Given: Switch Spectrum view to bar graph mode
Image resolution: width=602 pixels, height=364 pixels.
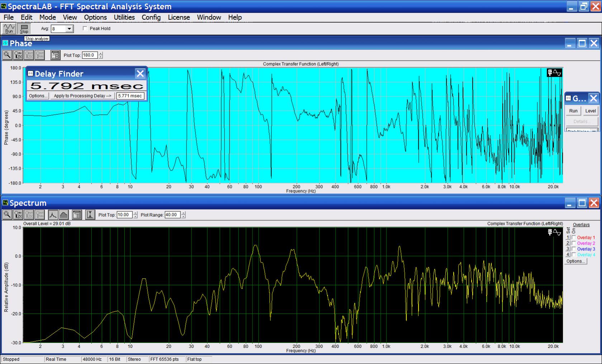Looking at the screenshot, I should tap(63, 215).
